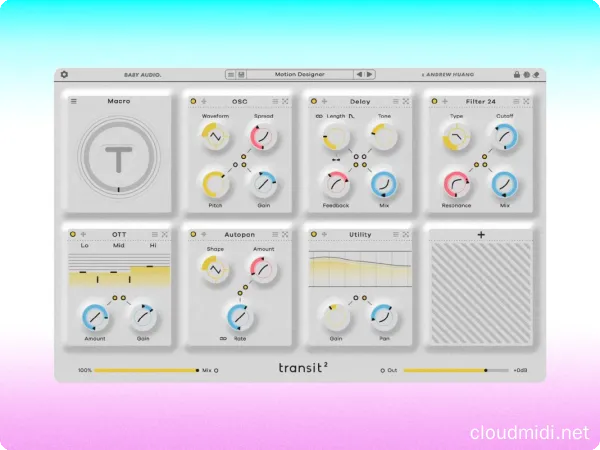Open the OSC module menu icon
This screenshot has height=450, width=600.
point(275,101)
